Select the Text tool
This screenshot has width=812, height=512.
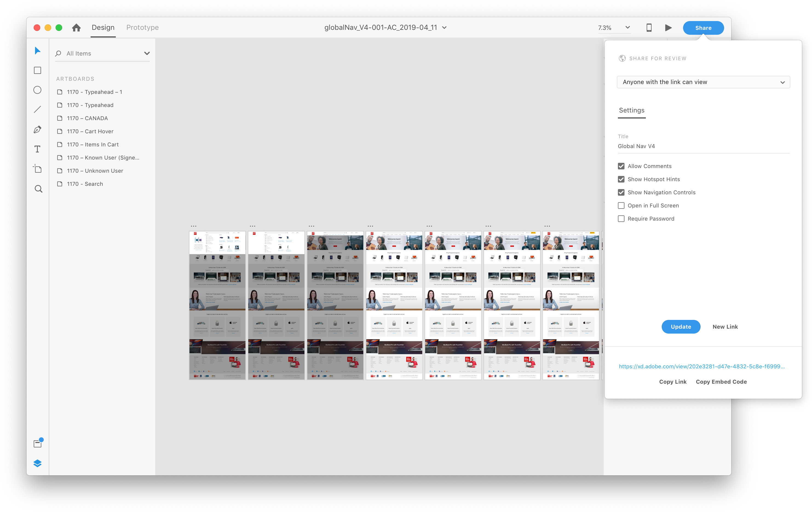tap(38, 149)
